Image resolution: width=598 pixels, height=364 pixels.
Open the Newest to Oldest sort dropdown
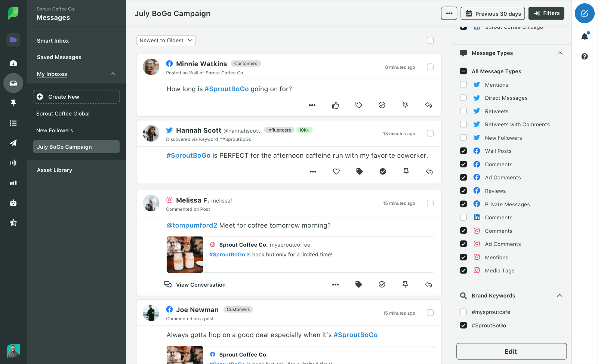(x=166, y=40)
